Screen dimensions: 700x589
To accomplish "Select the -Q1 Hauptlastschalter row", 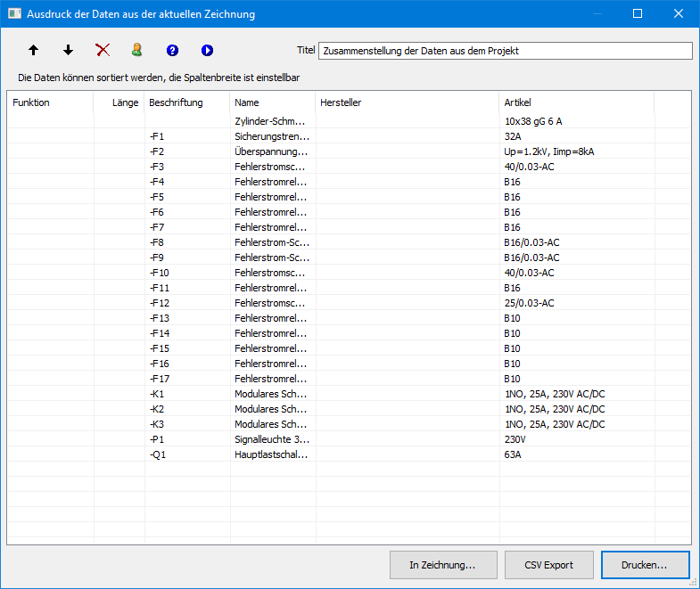I will (x=271, y=454).
